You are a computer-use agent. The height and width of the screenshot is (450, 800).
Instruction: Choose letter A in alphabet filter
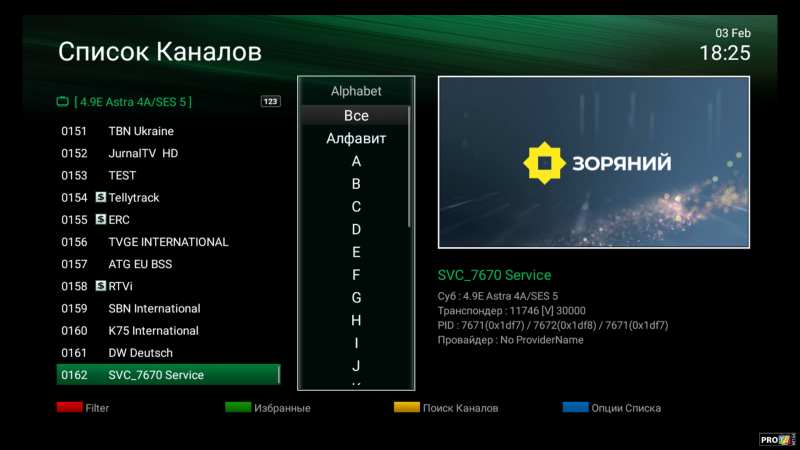coord(356,162)
